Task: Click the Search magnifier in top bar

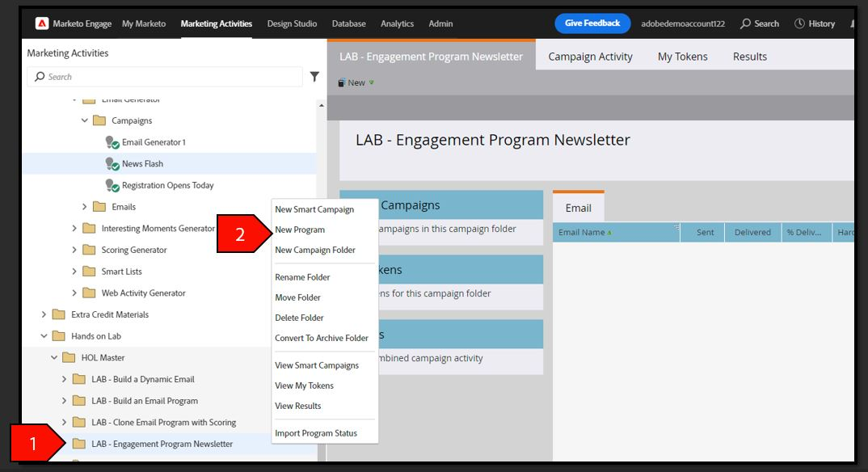Action: [746, 23]
